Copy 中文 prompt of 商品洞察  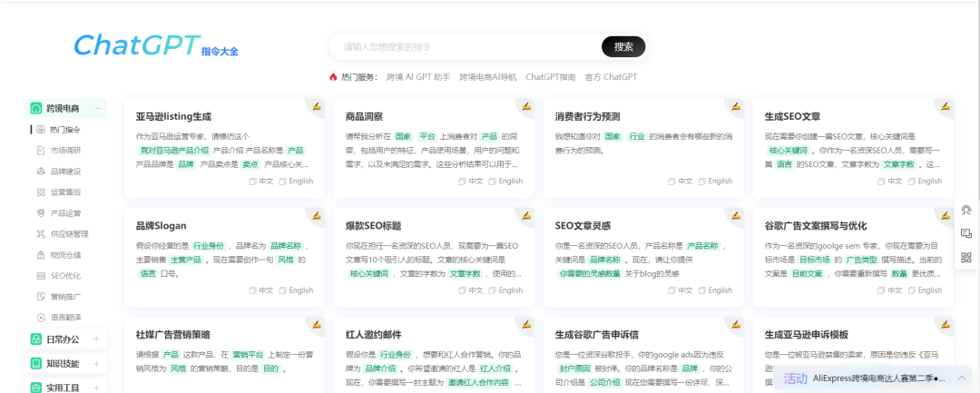(x=471, y=182)
